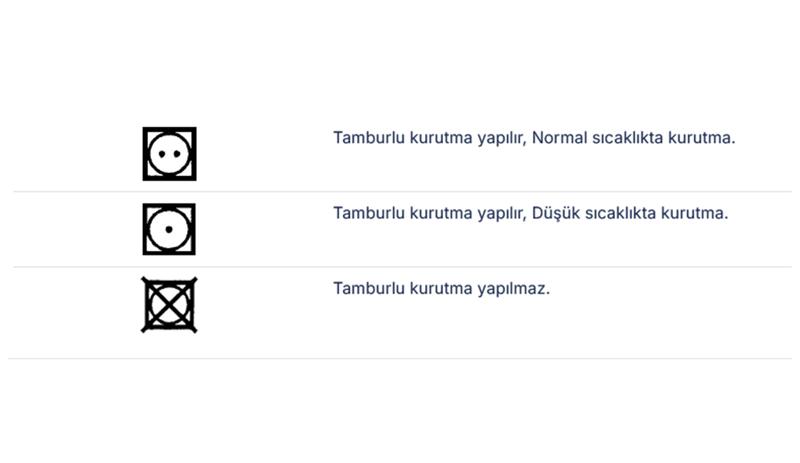800x463 pixels.
Task: Click the two-dot tumble dry symbol
Action: coord(169,154)
